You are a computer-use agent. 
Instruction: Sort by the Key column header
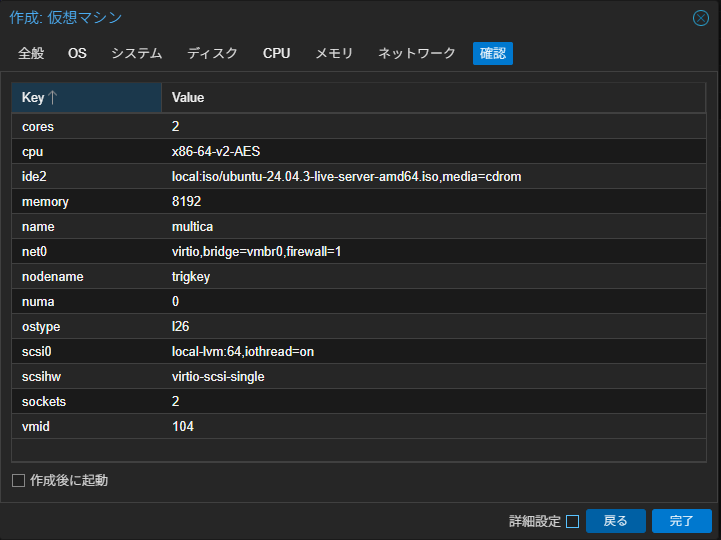(x=86, y=98)
